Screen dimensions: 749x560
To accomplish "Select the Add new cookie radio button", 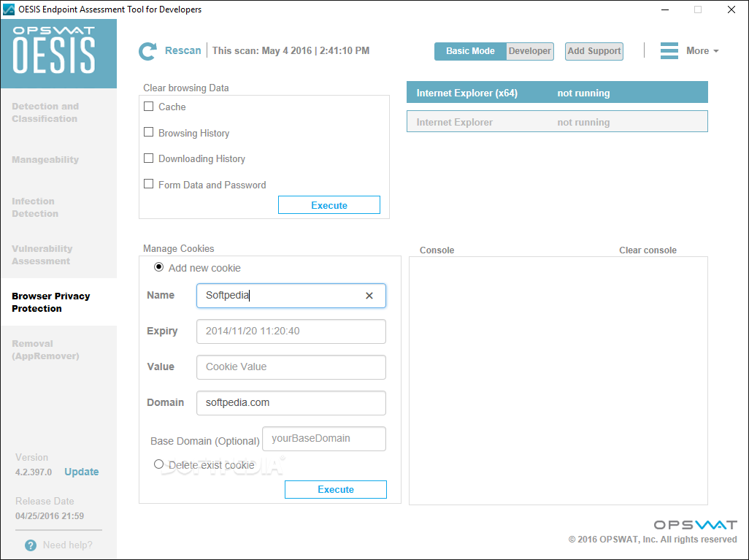I will [158, 267].
